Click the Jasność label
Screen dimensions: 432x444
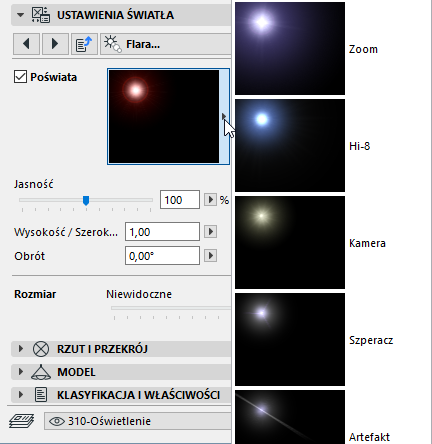pyautogui.click(x=34, y=184)
